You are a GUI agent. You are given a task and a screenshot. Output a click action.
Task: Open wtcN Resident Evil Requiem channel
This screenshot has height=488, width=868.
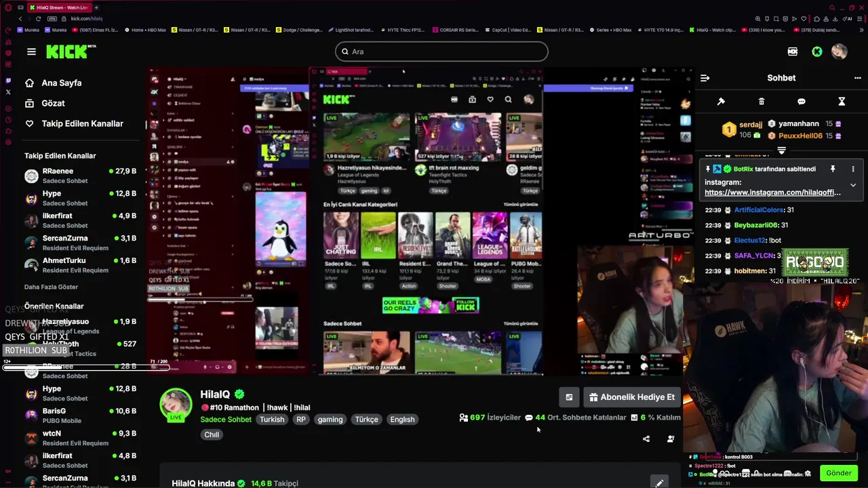pyautogui.click(x=80, y=438)
